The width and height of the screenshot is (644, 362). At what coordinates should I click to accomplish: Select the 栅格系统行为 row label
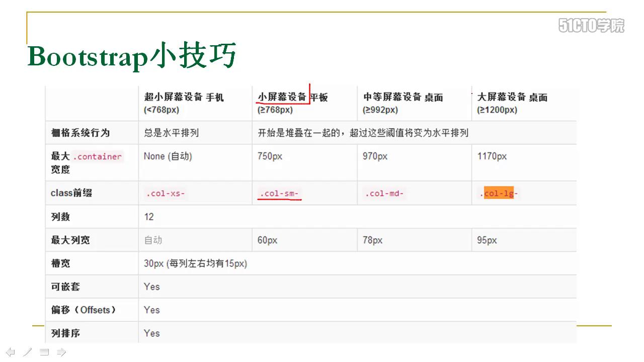(x=80, y=133)
